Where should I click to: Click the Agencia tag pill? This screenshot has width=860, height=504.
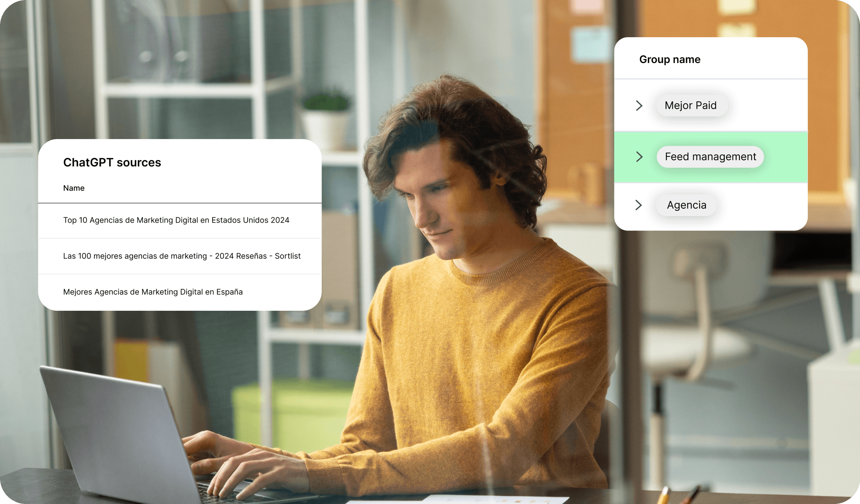click(686, 205)
